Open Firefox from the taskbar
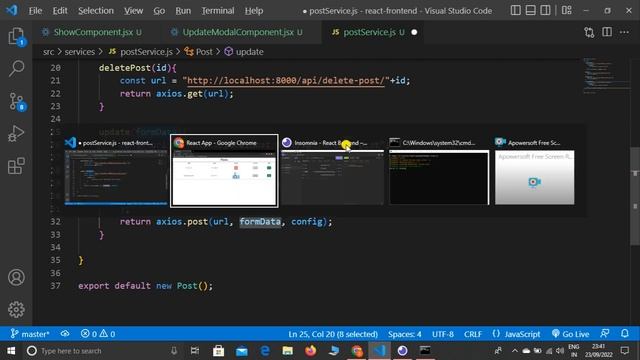This screenshot has height=360, width=640. (x=311, y=351)
